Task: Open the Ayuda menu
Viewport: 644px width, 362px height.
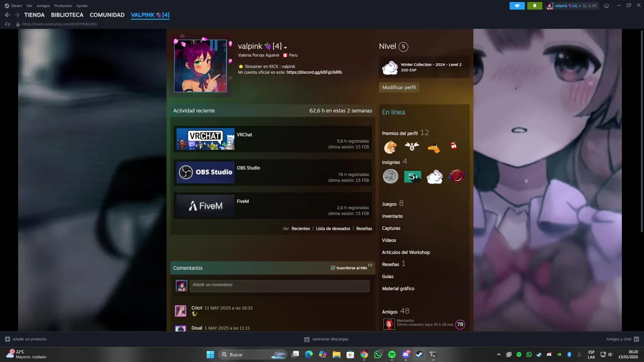Action: click(82, 6)
